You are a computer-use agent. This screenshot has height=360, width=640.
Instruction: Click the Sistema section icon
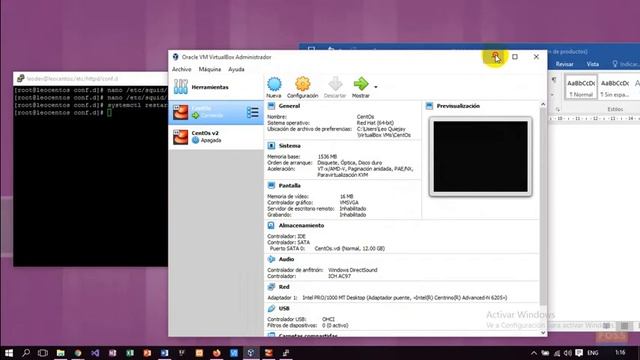point(271,146)
